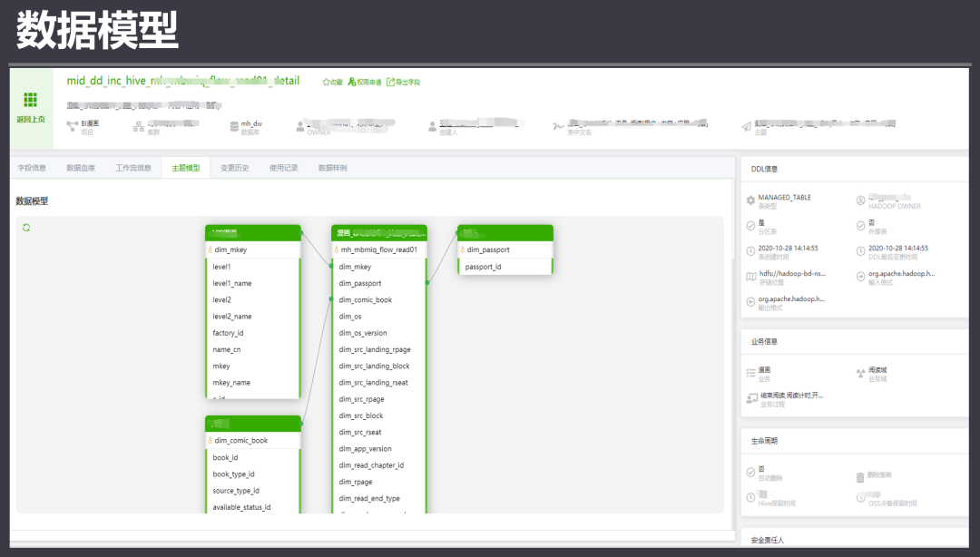Open the 数据样例 tab
The height and width of the screenshot is (557, 980).
pyautogui.click(x=332, y=168)
